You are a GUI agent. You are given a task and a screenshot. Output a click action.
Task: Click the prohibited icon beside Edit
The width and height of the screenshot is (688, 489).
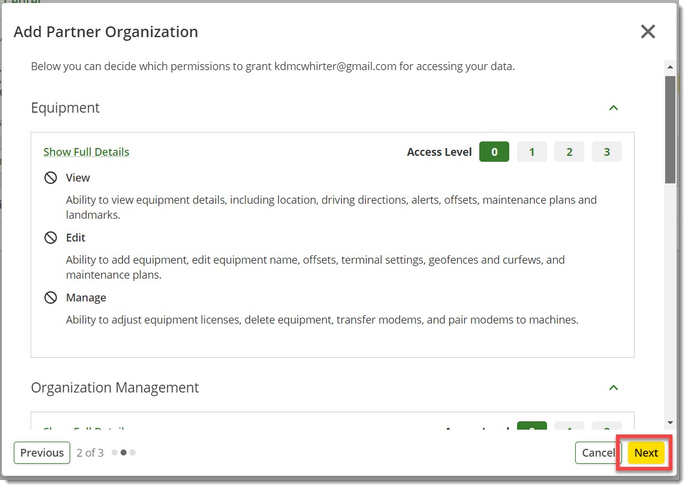(51, 238)
